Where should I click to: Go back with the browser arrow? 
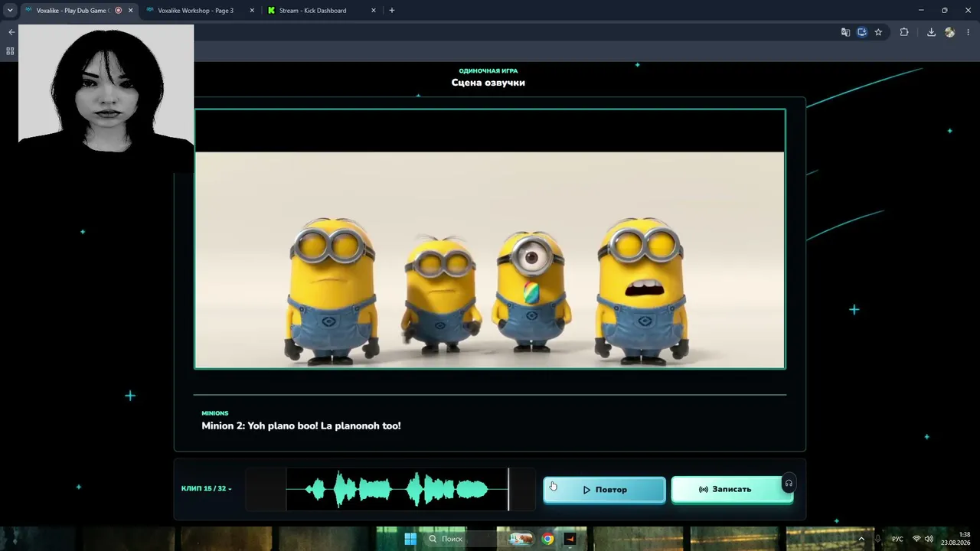[x=11, y=32]
